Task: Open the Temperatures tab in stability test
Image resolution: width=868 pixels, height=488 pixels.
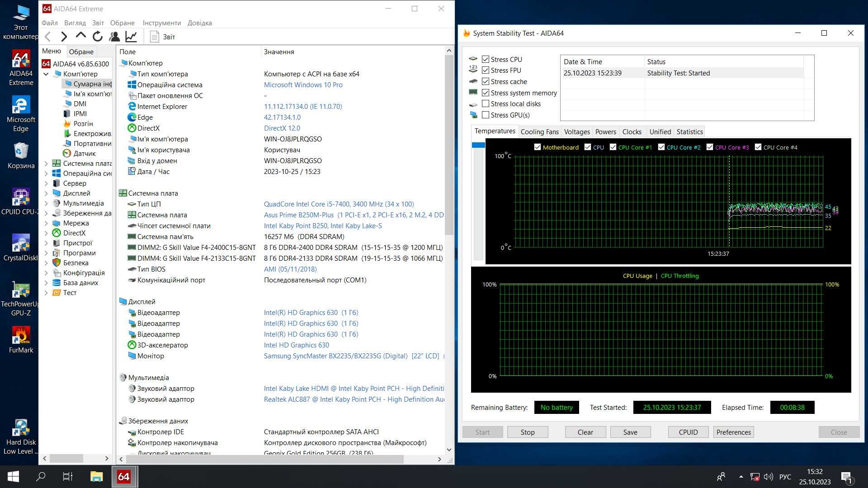Action: point(494,131)
